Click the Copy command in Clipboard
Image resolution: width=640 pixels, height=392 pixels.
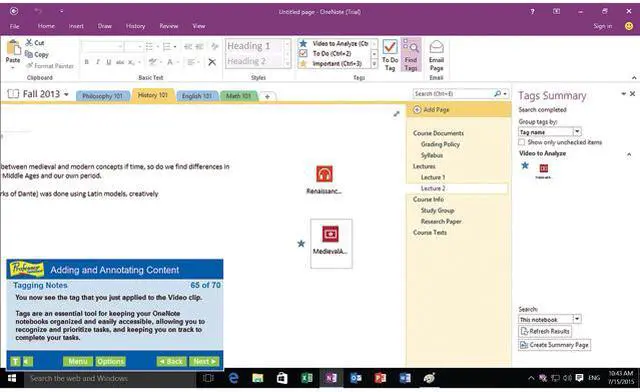pos(37,54)
